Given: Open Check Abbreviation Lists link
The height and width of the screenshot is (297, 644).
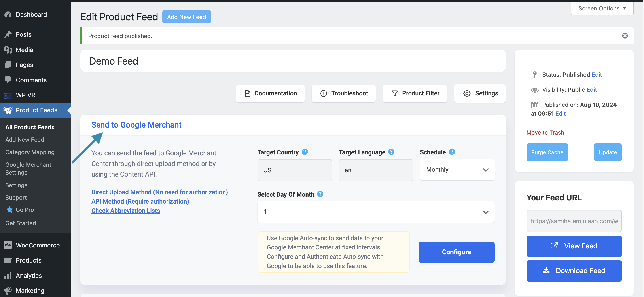Looking at the screenshot, I should coord(126,210).
